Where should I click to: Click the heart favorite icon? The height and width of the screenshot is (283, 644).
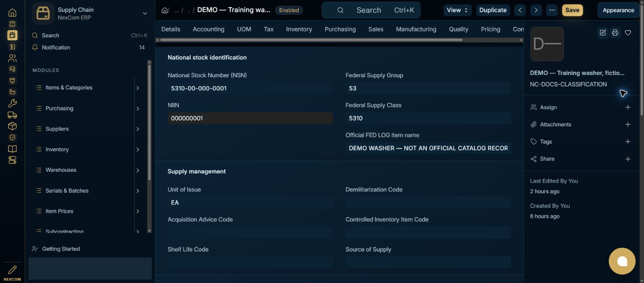tap(628, 33)
